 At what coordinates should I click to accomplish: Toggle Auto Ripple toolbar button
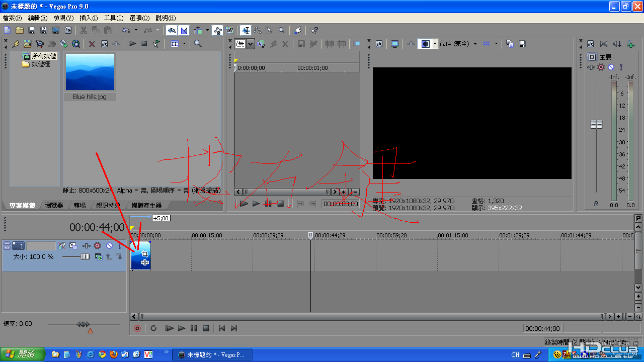197,30
